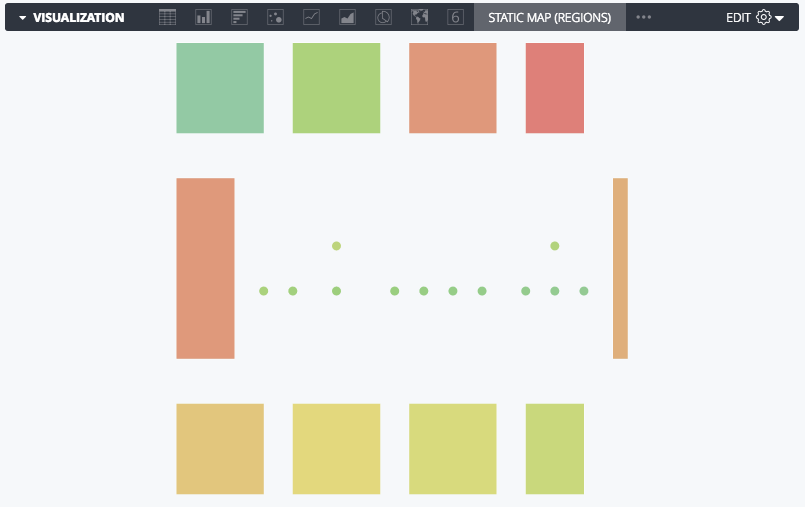Image resolution: width=805 pixels, height=507 pixels.
Task: Click the Visualization panel title
Action: tap(79, 18)
